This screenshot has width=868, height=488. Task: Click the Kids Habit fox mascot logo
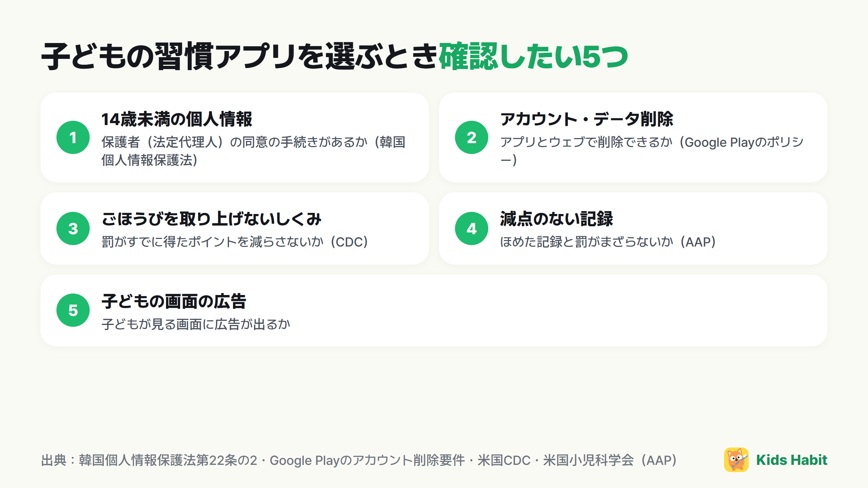tap(736, 460)
